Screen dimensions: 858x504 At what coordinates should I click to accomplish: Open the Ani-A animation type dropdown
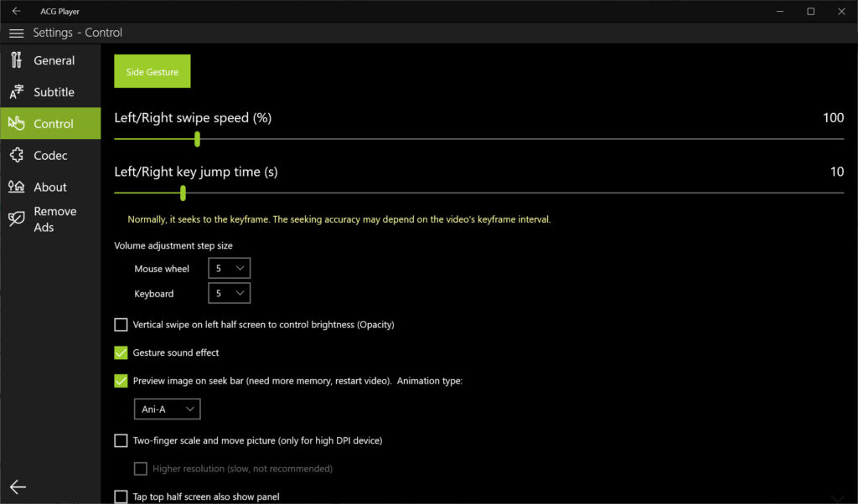coord(168,409)
